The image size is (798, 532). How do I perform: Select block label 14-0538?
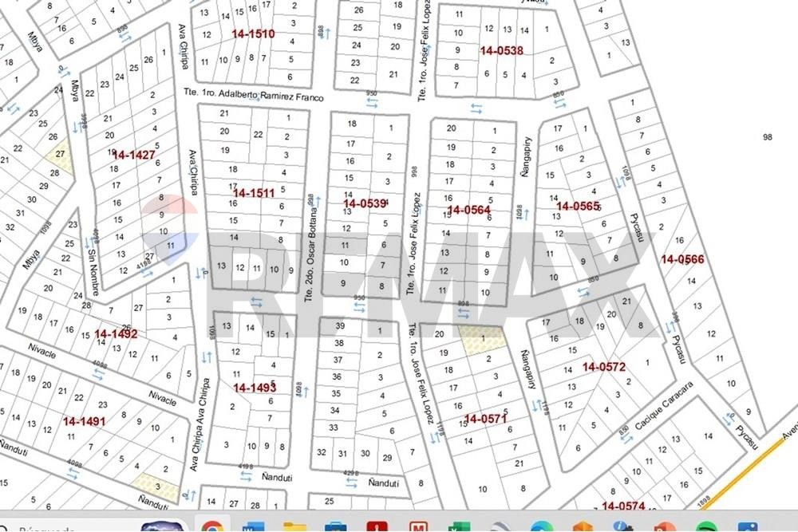pyautogui.click(x=501, y=50)
